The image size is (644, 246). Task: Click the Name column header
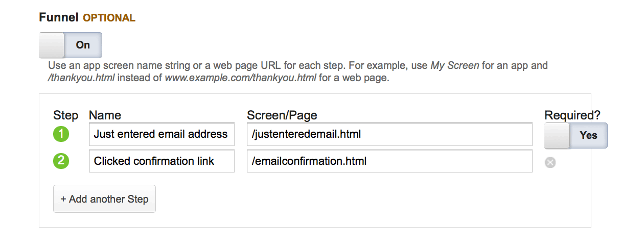coord(105,115)
